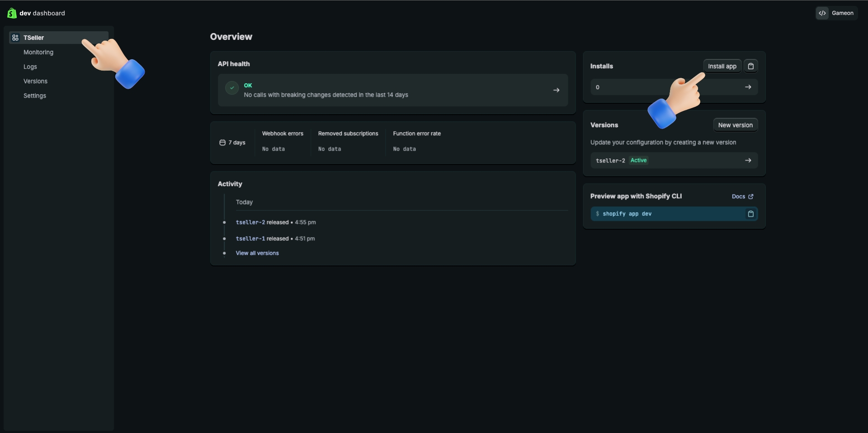868x433 pixels.
Task: Click the code icon next to Gameon
Action: tap(822, 13)
